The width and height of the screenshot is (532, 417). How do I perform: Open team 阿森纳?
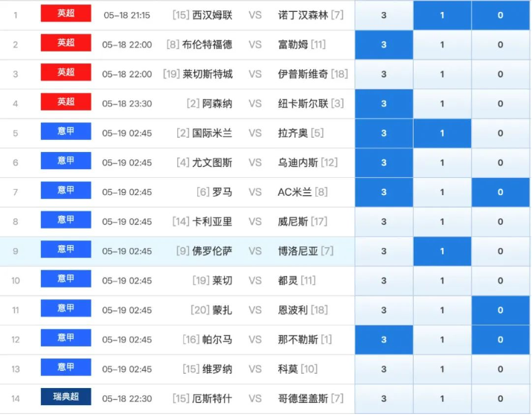217,104
